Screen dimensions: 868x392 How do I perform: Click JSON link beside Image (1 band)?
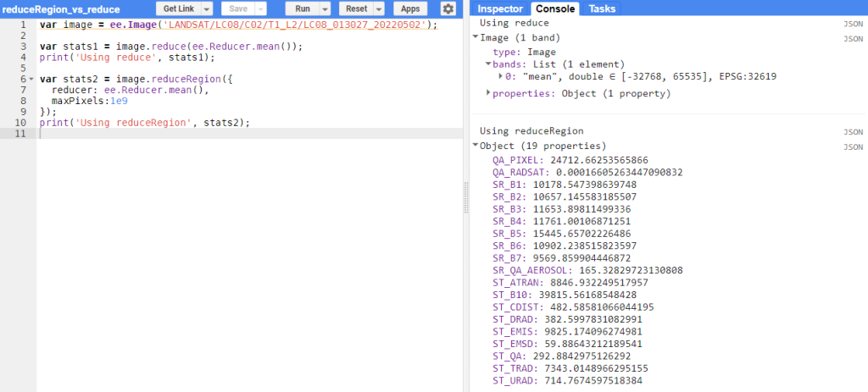pyautogui.click(x=853, y=38)
